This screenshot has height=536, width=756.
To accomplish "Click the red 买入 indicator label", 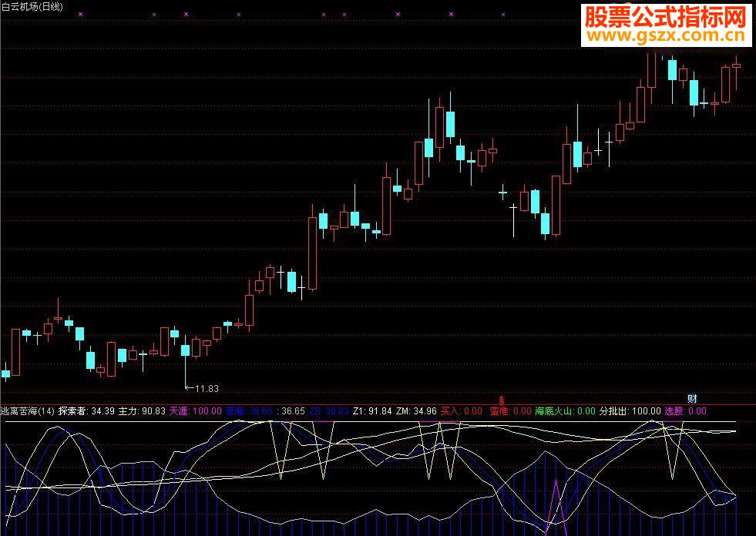I will coord(462,411).
